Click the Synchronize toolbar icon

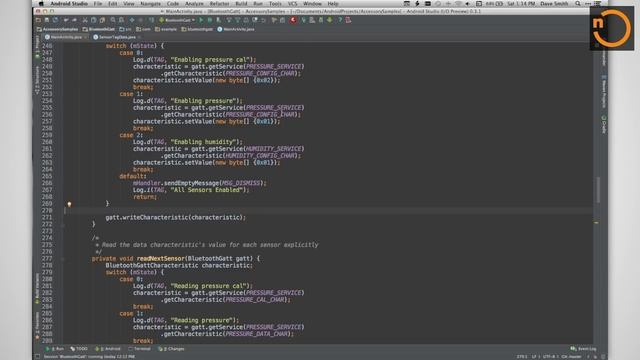pyautogui.click(x=55, y=20)
